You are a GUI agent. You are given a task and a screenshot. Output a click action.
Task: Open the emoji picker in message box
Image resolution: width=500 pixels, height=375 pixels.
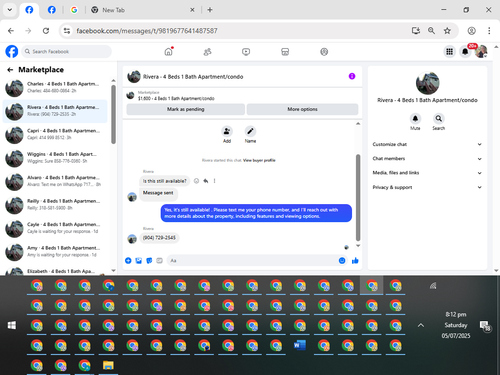coord(342,261)
